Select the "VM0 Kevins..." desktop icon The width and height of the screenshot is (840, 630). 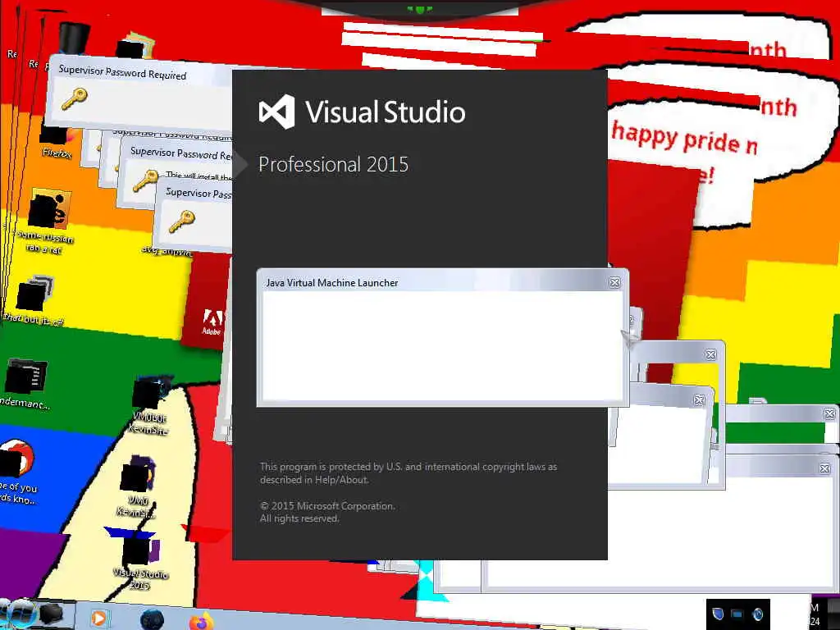pyautogui.click(x=137, y=486)
